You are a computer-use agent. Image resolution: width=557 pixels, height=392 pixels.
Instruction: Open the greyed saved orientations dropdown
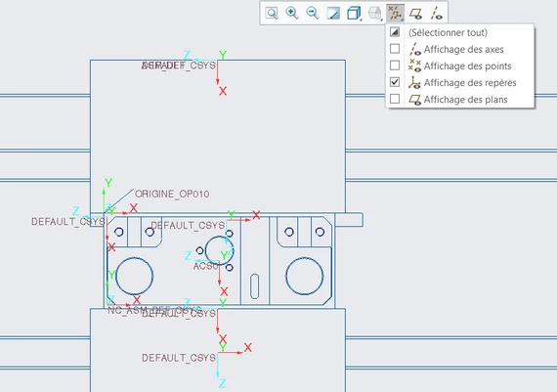pos(375,13)
